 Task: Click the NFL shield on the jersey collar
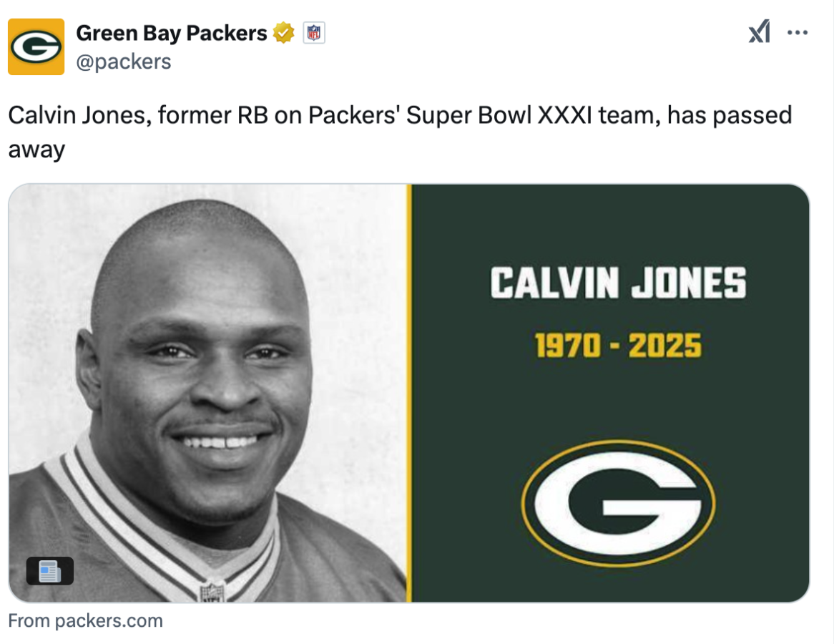(x=212, y=592)
